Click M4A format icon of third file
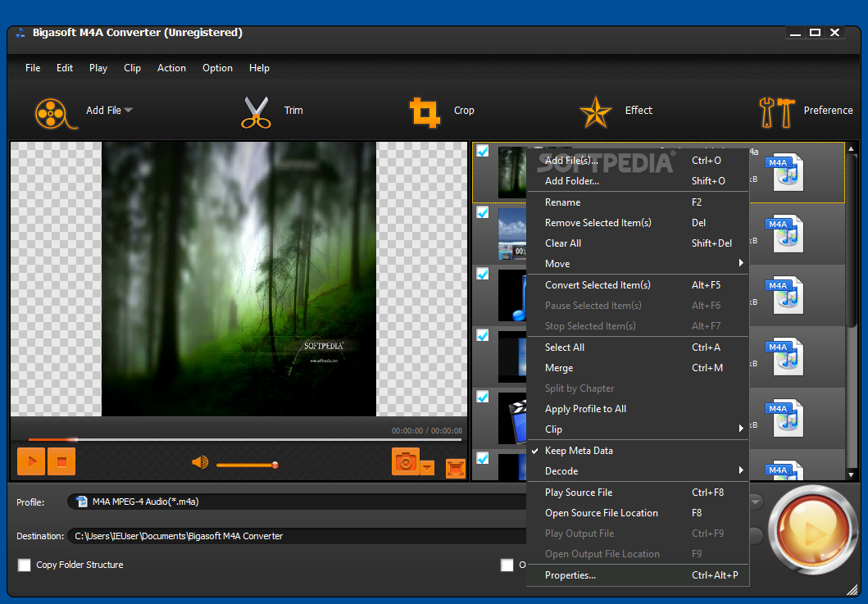 coord(785,295)
